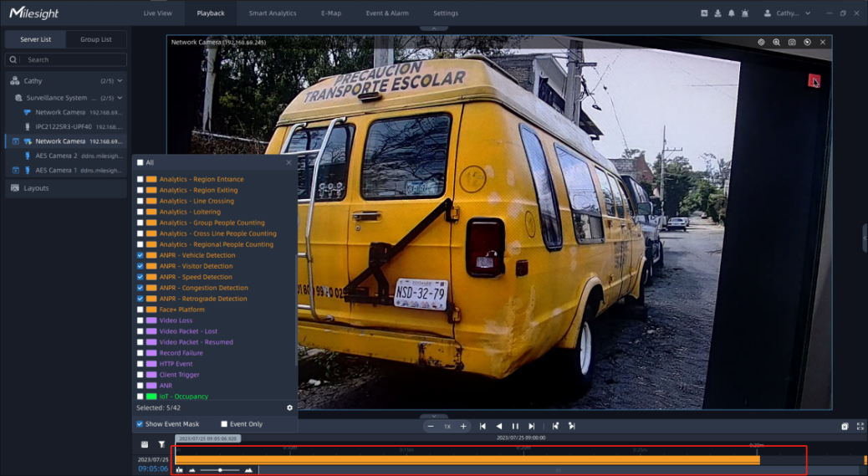Collapse the top panel with the upper chevron
The width and height of the screenshot is (868, 476).
tap(433, 28)
